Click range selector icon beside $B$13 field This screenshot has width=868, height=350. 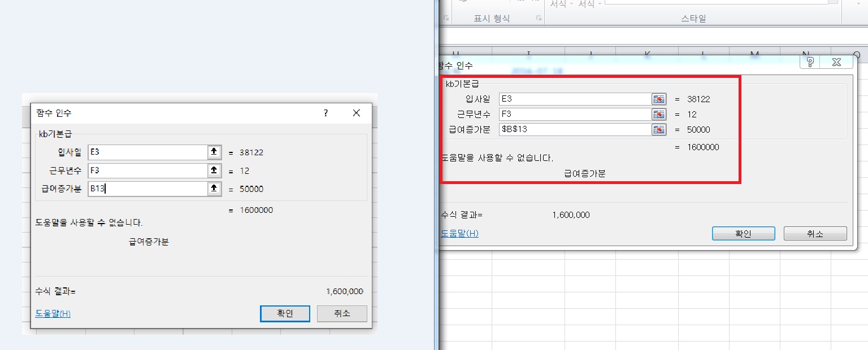tap(659, 130)
